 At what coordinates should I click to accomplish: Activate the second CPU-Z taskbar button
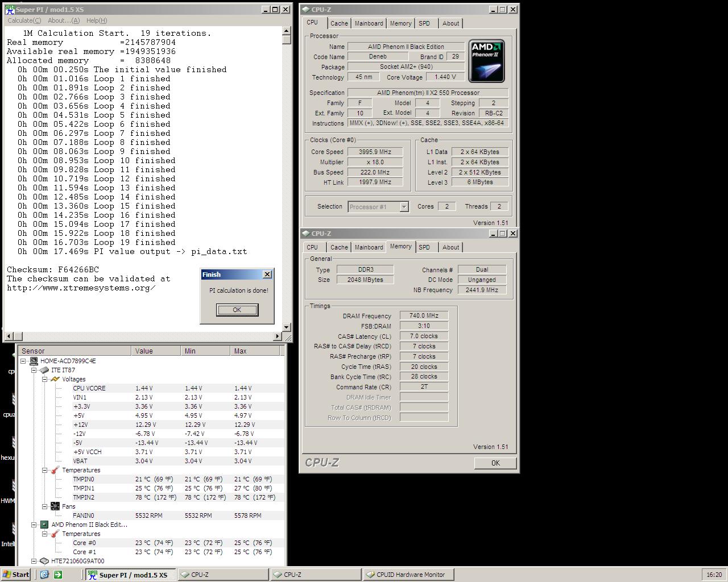click(x=315, y=575)
